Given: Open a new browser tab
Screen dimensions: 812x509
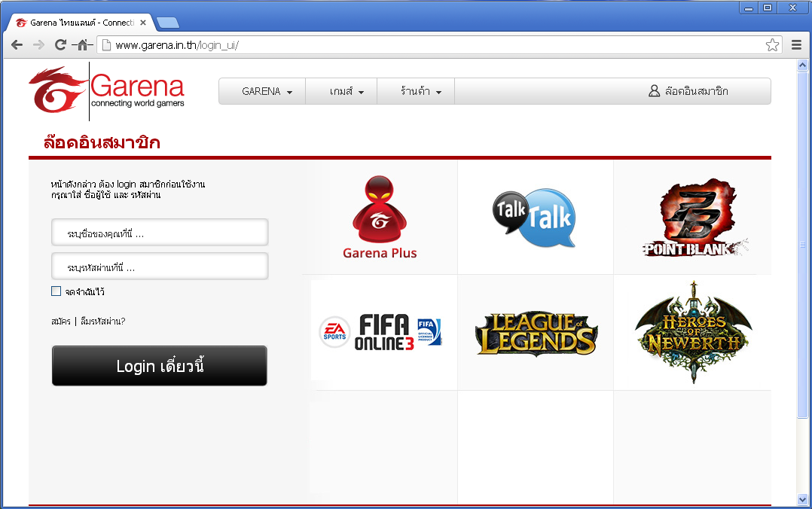Looking at the screenshot, I should [167, 23].
